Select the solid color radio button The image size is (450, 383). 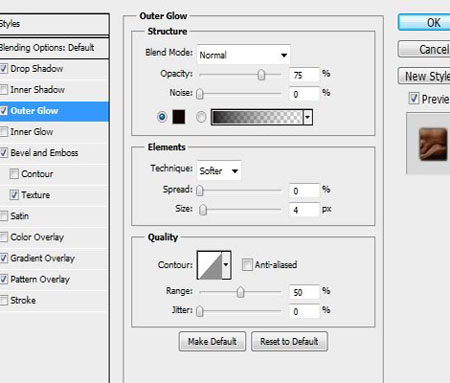click(162, 117)
